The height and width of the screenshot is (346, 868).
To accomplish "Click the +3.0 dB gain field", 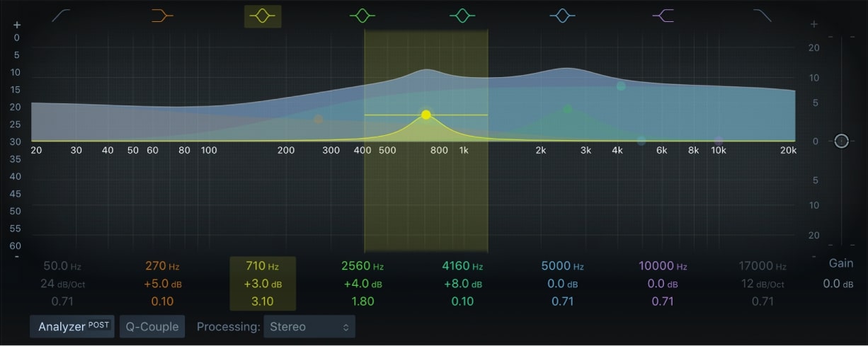I will (263, 284).
